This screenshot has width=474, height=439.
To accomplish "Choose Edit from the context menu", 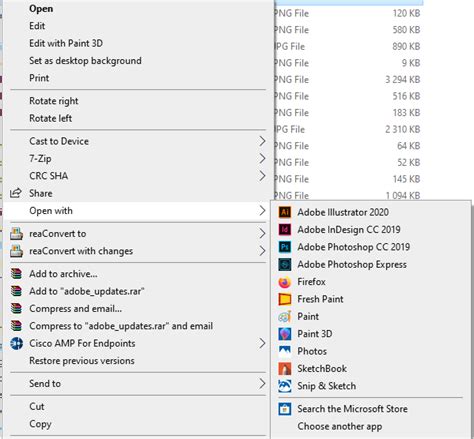I will pos(37,26).
